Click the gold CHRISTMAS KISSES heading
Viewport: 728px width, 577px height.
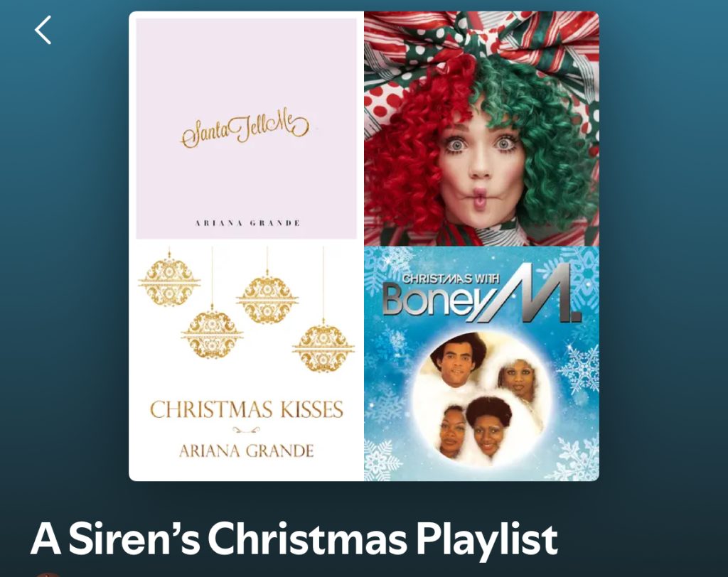[246, 409]
